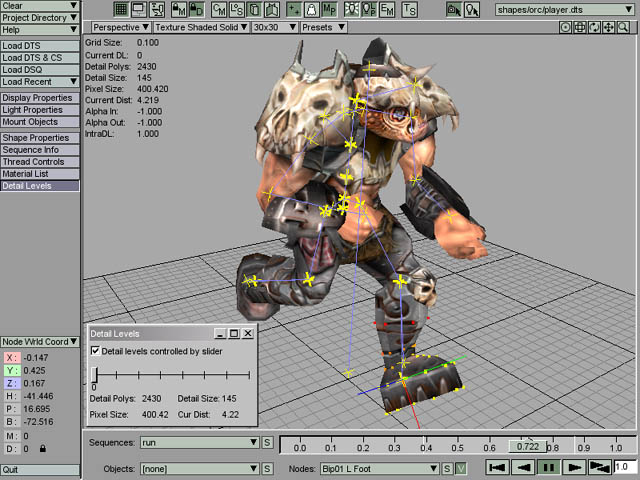Click the Ts toolbar icon
640x480 pixels.
click(x=410, y=9)
